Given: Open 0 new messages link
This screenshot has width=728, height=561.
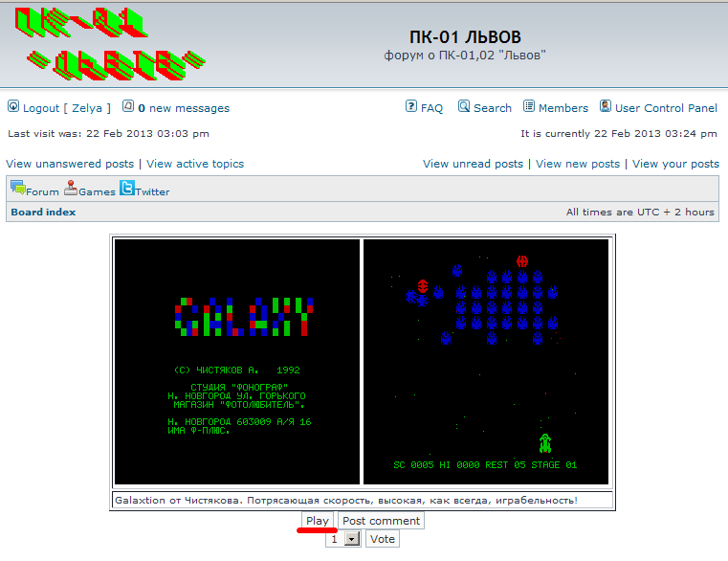Looking at the screenshot, I should (x=184, y=108).
